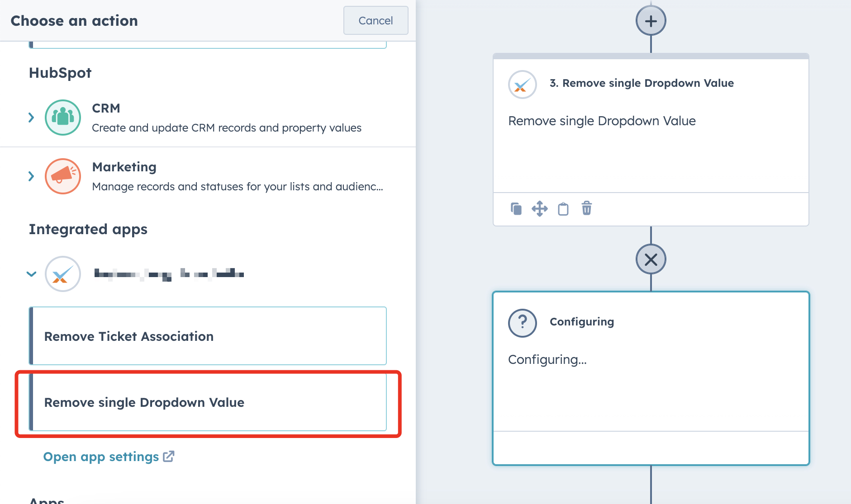Click the Marketing megaphone icon

point(62,176)
